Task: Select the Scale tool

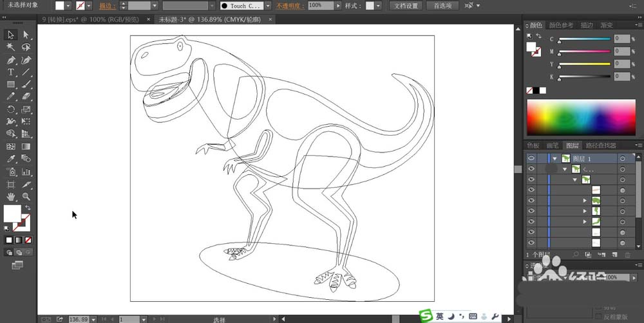Action: click(26, 109)
